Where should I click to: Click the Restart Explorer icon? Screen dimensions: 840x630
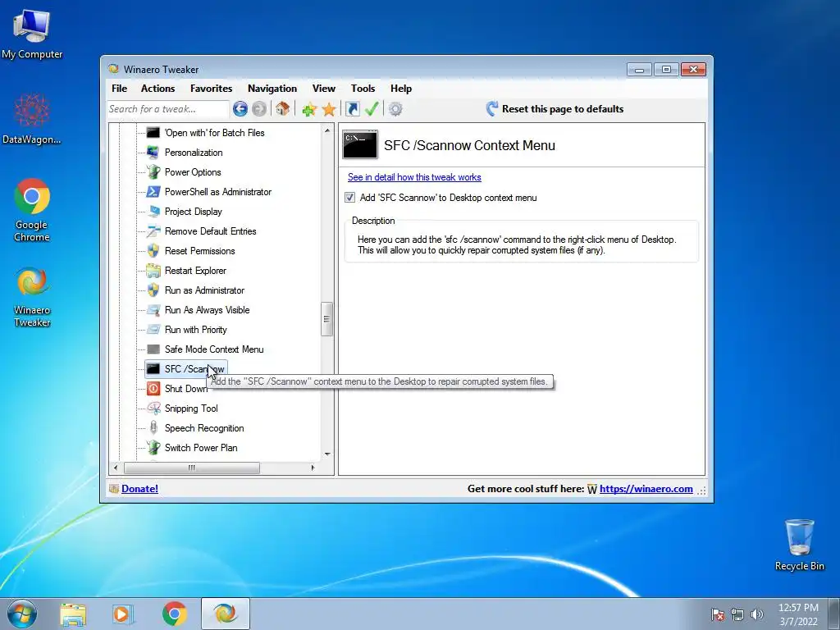point(153,271)
